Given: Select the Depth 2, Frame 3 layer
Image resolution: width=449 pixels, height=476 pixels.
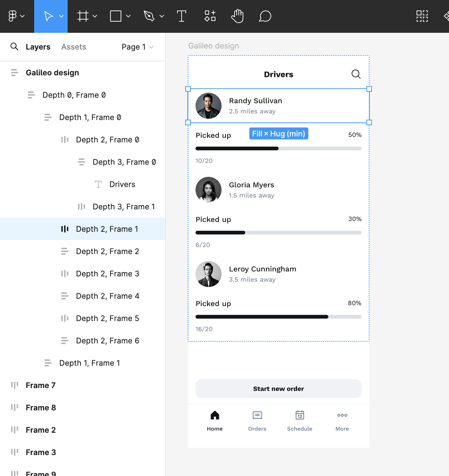Looking at the screenshot, I should (x=83, y=274).
